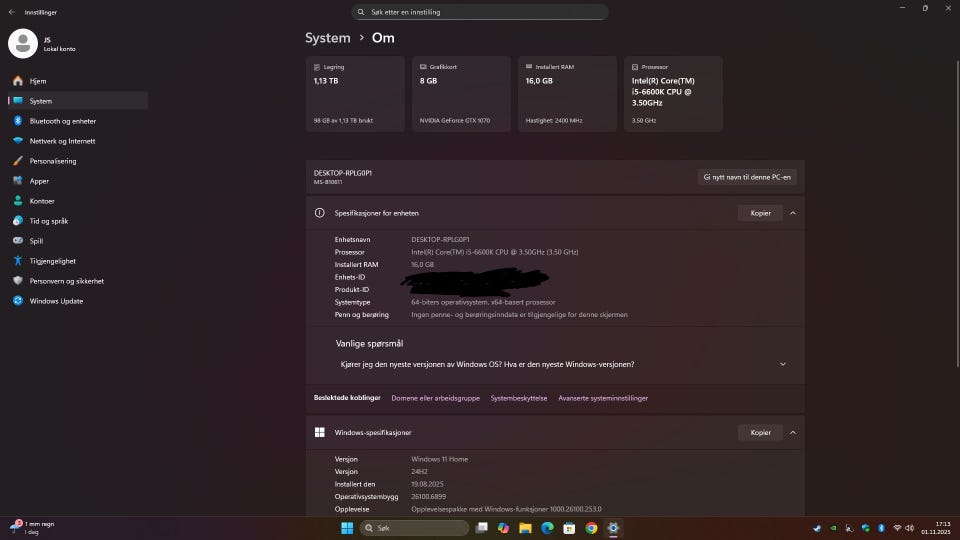Copy Windows specifications with Kopier button
Viewport: 960px width, 540px height.
click(760, 432)
